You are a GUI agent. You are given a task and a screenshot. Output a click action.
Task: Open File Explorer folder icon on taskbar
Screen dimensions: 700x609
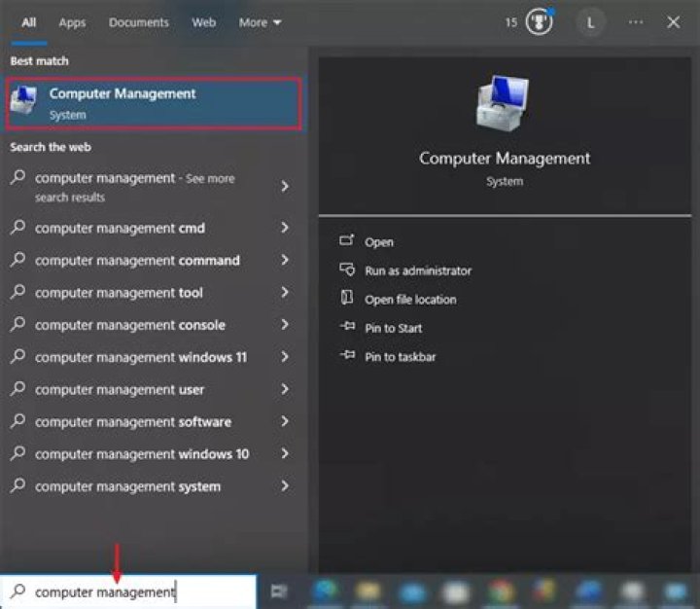pos(367,591)
